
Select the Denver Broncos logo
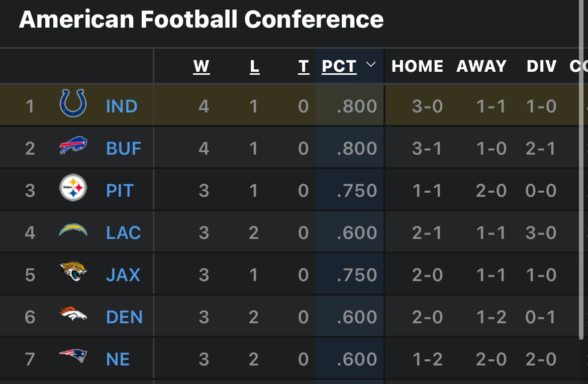tap(73, 314)
